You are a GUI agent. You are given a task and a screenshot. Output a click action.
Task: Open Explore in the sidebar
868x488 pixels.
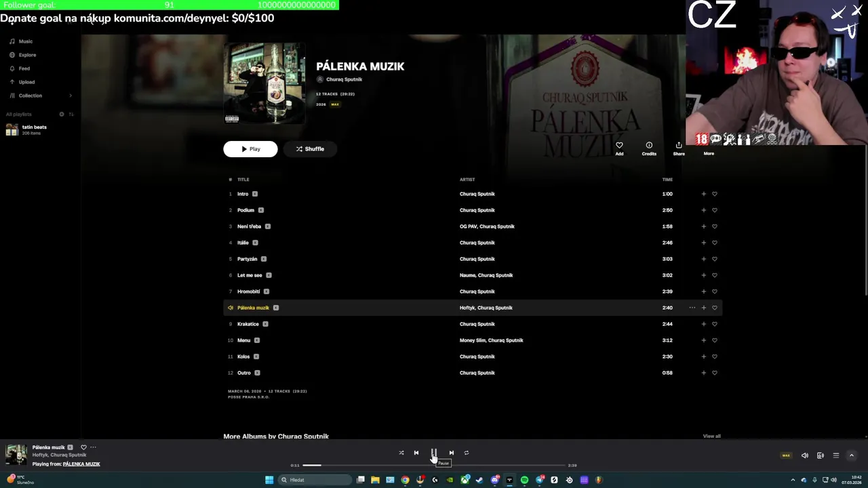[27, 55]
